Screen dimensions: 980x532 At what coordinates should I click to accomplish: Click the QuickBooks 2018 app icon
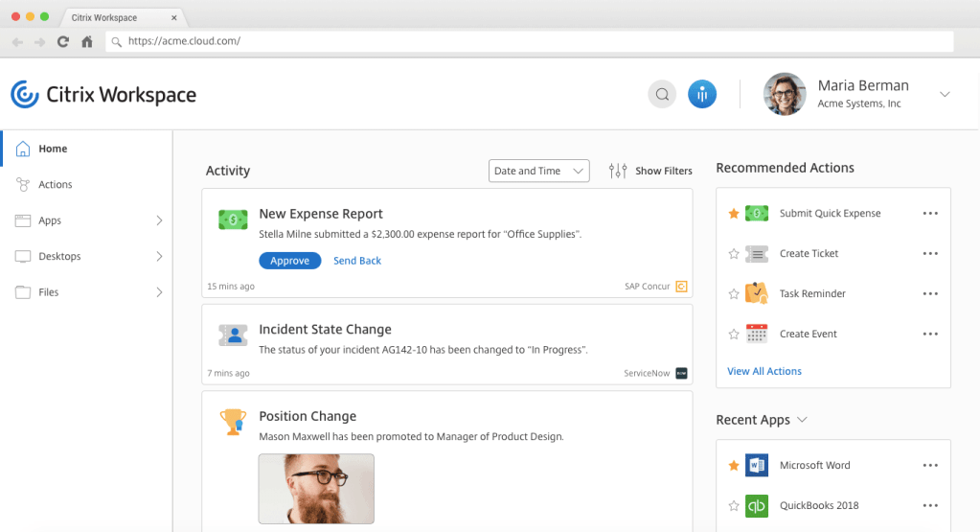coord(757,506)
